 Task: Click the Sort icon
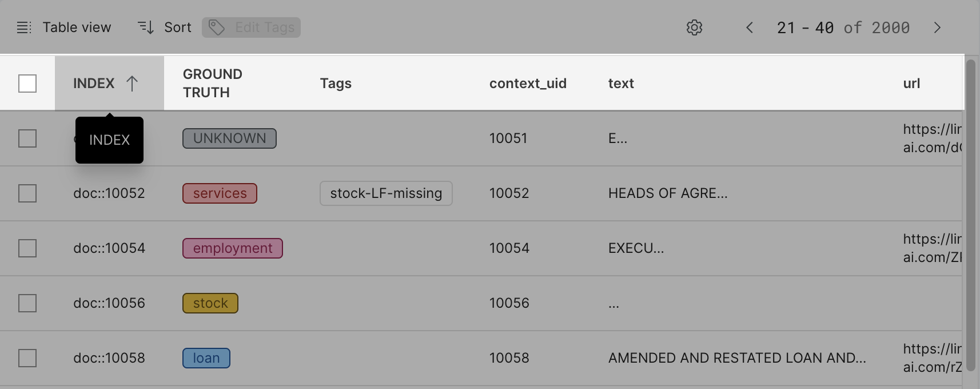[146, 27]
